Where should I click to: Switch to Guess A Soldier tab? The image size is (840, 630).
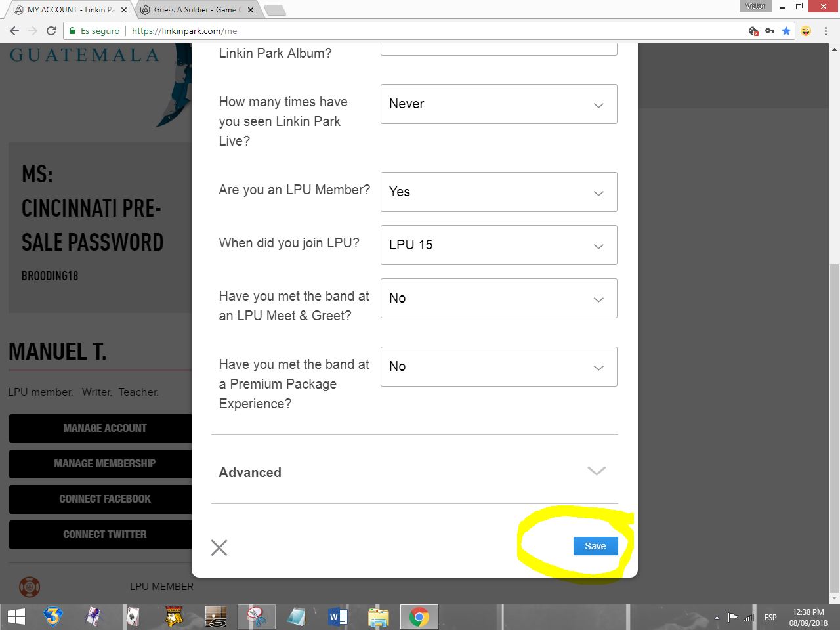click(x=197, y=10)
